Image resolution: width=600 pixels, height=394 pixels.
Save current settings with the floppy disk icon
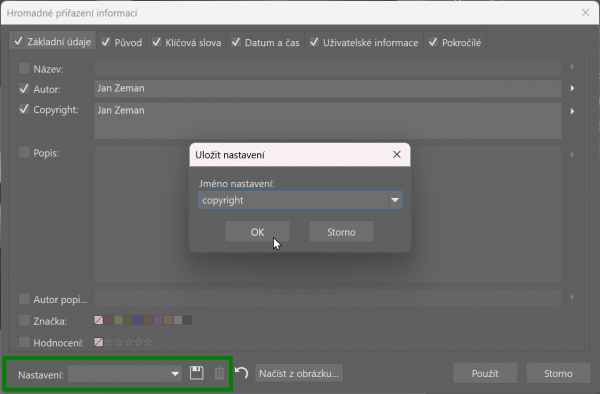click(196, 373)
